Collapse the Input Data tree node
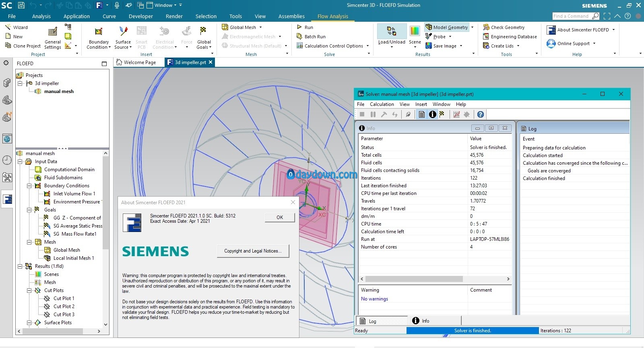Screen dimensions: 644x348 tap(20, 162)
